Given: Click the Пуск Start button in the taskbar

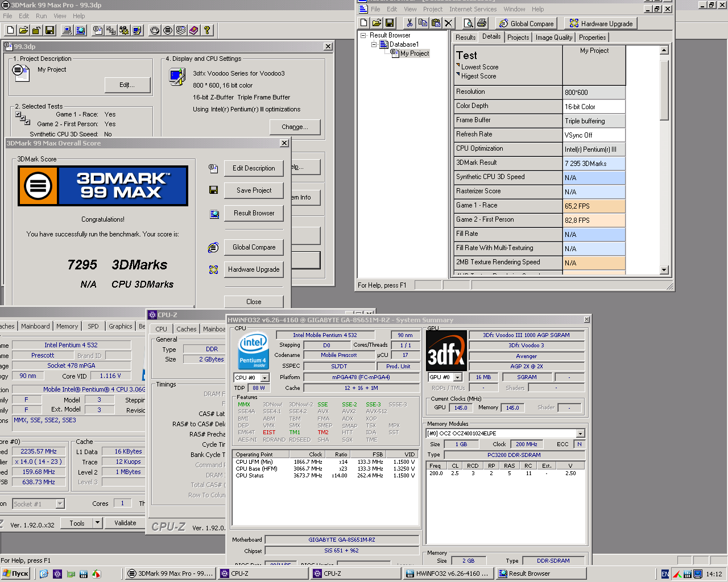Looking at the screenshot, I should point(15,573).
